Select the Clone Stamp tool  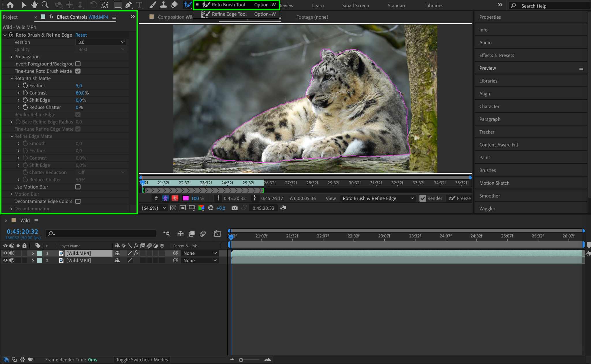pos(163,5)
